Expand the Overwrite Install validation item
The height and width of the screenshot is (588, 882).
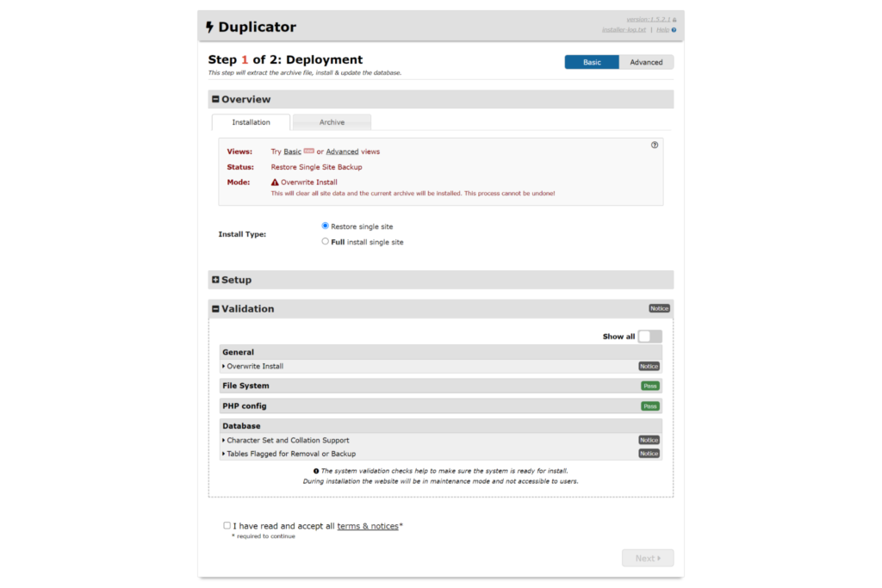pos(255,367)
